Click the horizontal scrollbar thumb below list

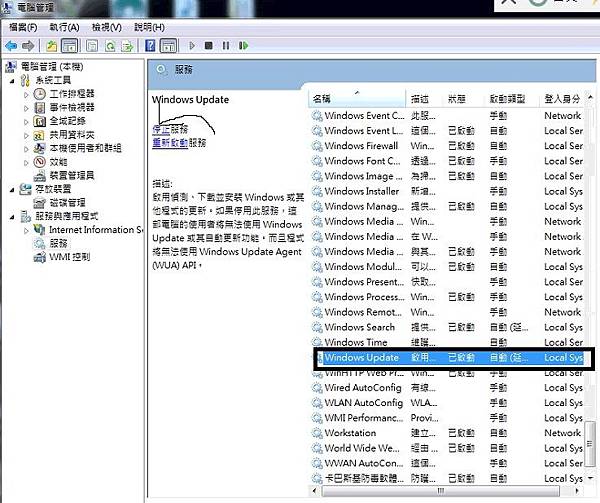(441, 491)
